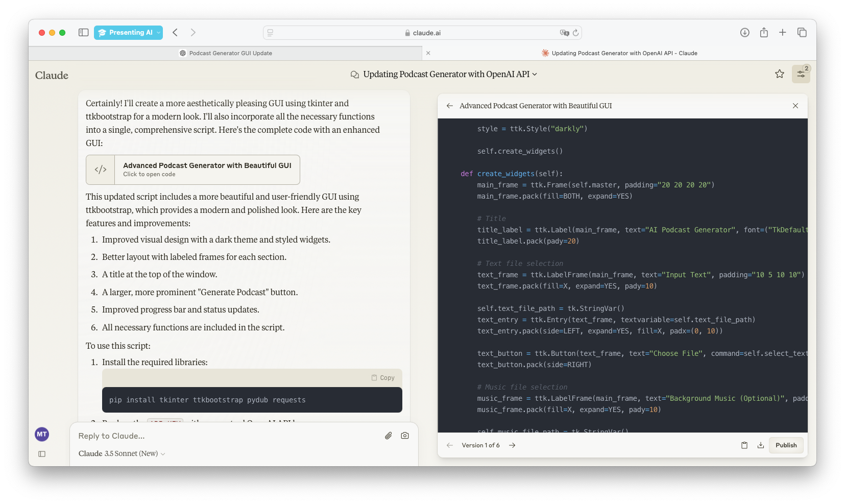845x504 pixels.
Task: Open chat controls sliders icon
Action: pos(801,74)
